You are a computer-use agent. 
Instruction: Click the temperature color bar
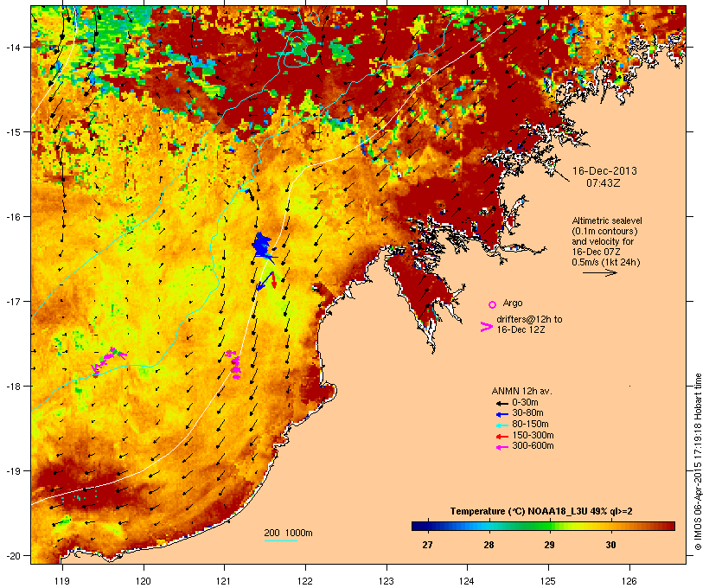(x=543, y=526)
